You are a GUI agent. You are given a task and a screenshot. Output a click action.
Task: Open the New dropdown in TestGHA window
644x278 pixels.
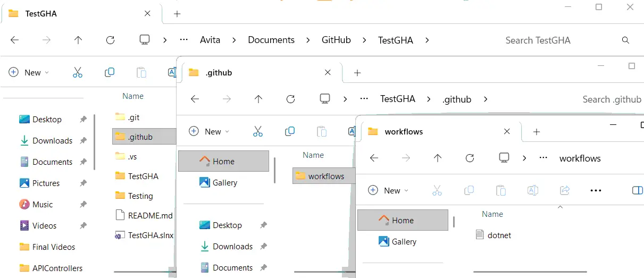tap(29, 73)
